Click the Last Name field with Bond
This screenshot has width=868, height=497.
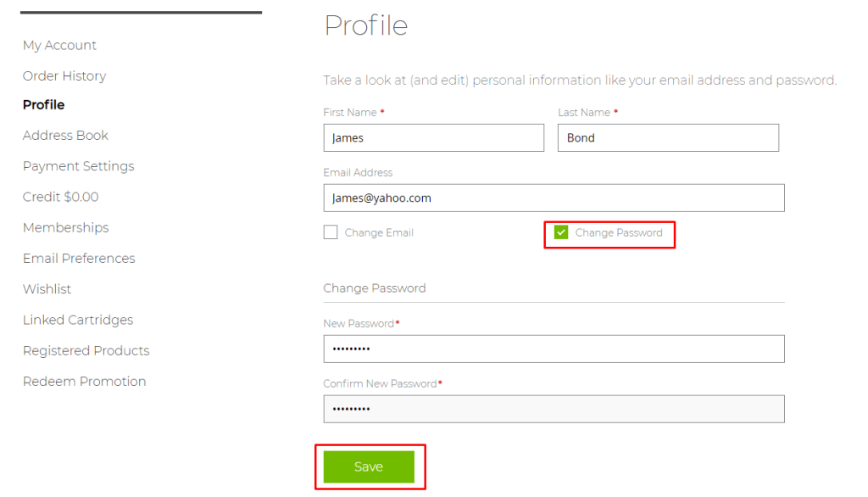[x=668, y=138]
